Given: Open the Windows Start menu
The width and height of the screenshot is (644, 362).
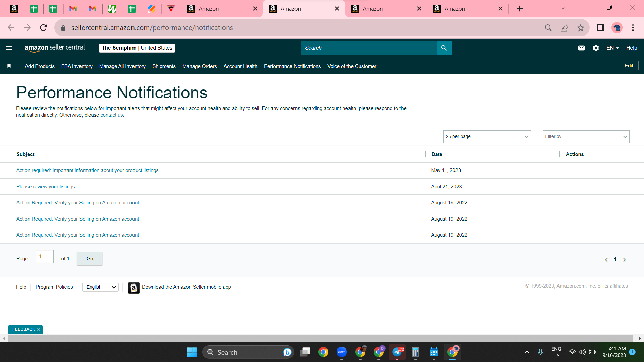Looking at the screenshot, I should coord(192,352).
